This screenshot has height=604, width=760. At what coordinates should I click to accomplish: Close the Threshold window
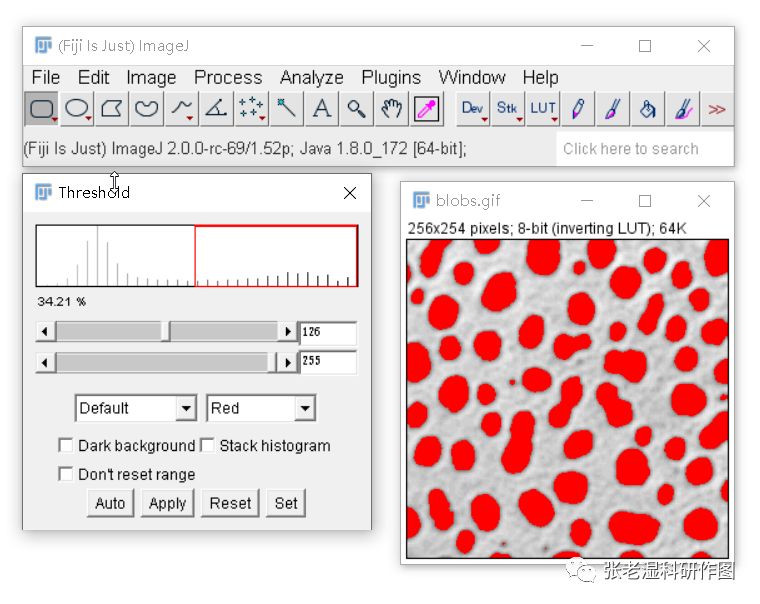tap(350, 193)
